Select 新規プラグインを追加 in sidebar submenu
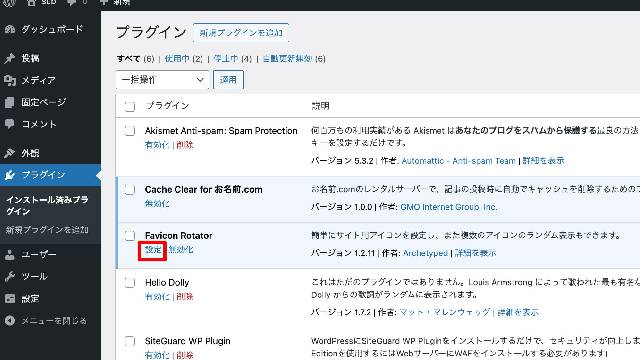 pos(47,230)
